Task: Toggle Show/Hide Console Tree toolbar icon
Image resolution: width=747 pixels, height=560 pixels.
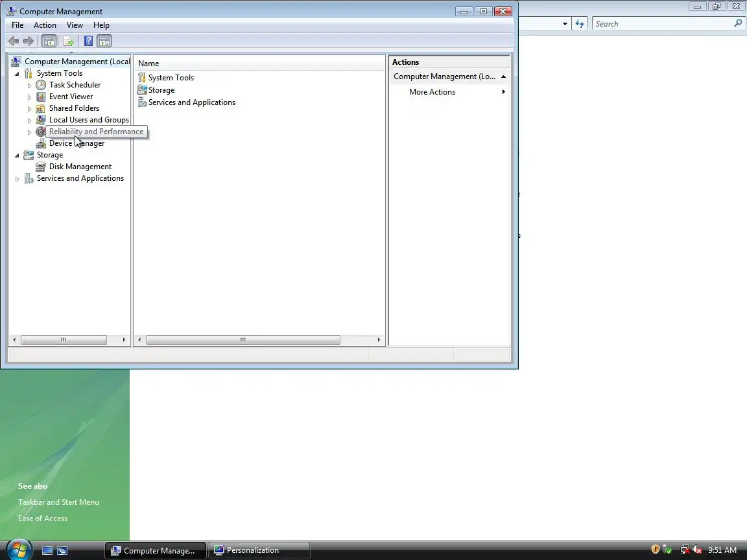Action: (49, 41)
